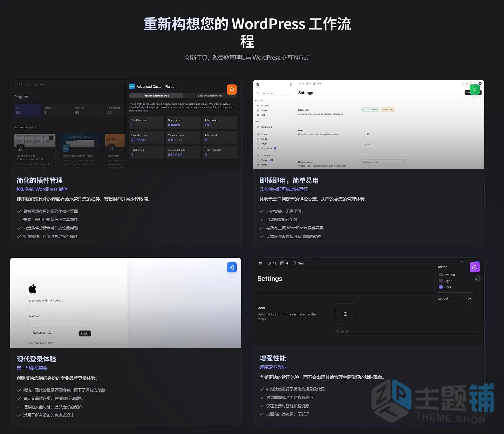Click the Username or Email Address field
Screen dimensions: 504x434
(x=59, y=307)
